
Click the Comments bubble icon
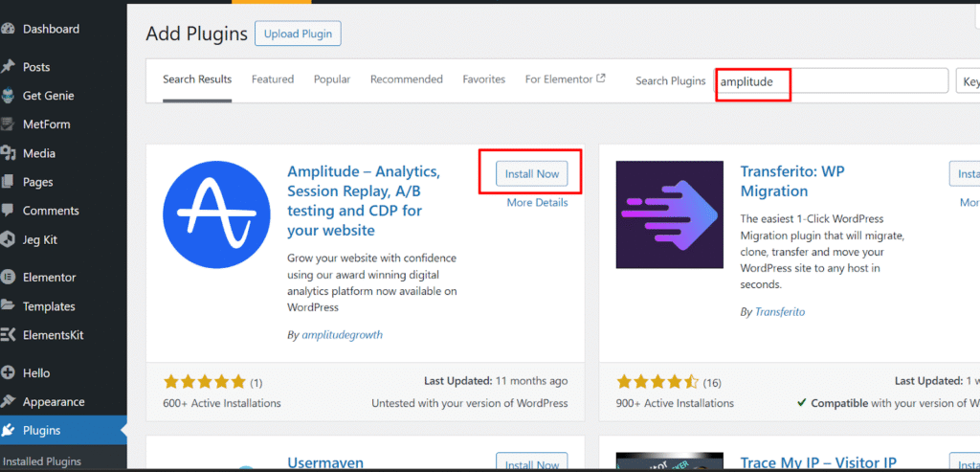[8, 211]
